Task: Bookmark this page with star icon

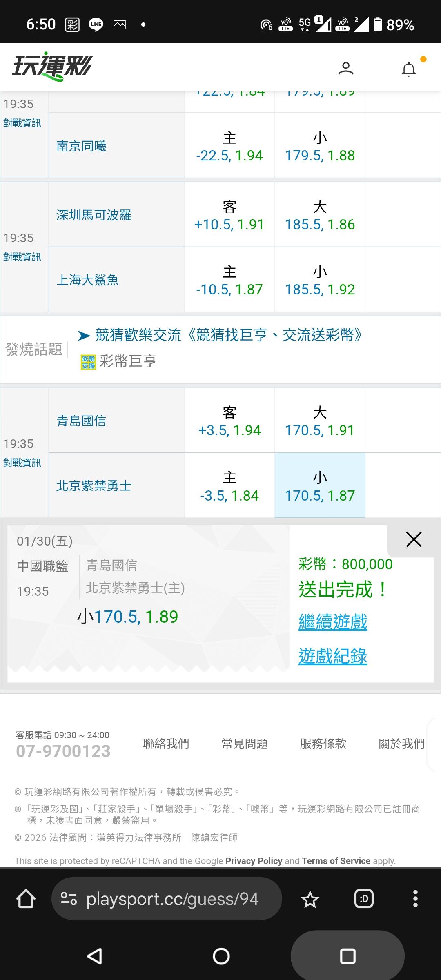Action: coord(310,899)
